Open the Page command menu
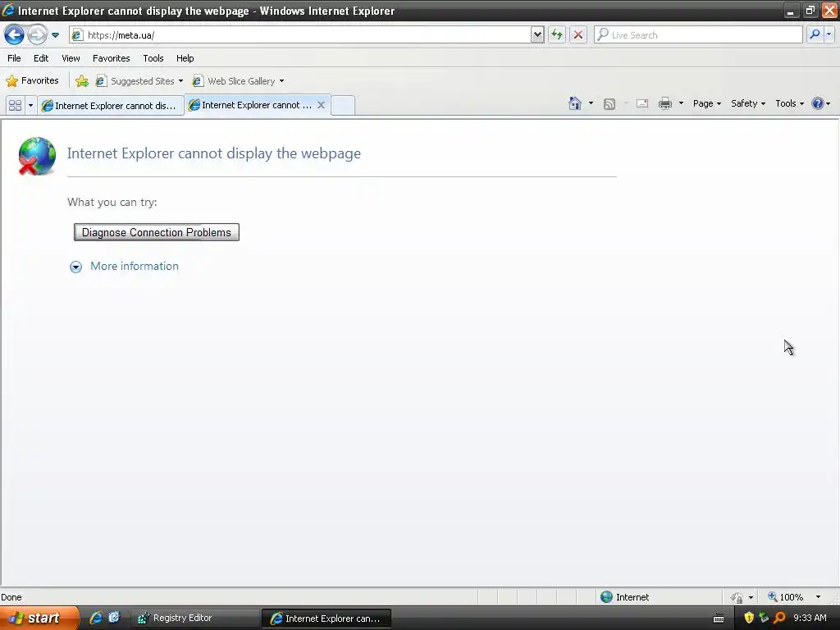 707,103
